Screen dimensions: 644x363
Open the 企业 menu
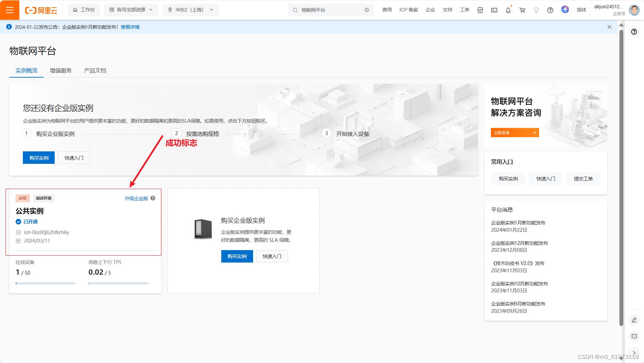430,10
